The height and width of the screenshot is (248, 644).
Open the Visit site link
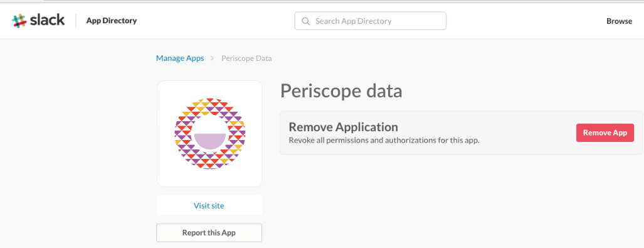tap(209, 205)
